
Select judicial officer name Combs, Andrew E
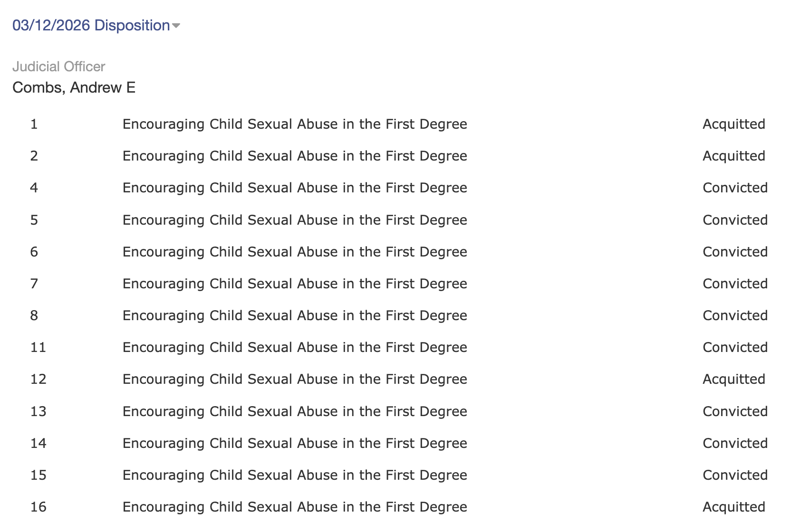pyautogui.click(x=74, y=87)
